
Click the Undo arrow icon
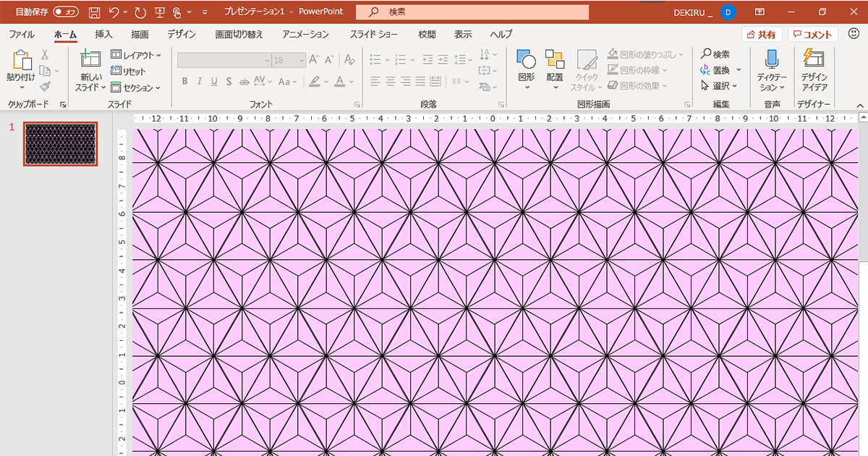[114, 12]
